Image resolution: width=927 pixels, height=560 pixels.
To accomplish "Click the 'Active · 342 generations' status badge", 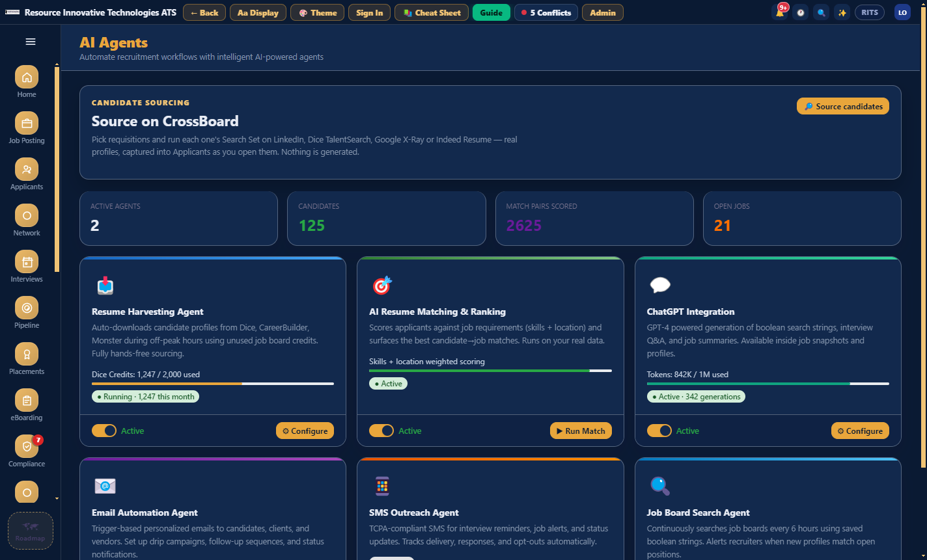I will pos(696,396).
